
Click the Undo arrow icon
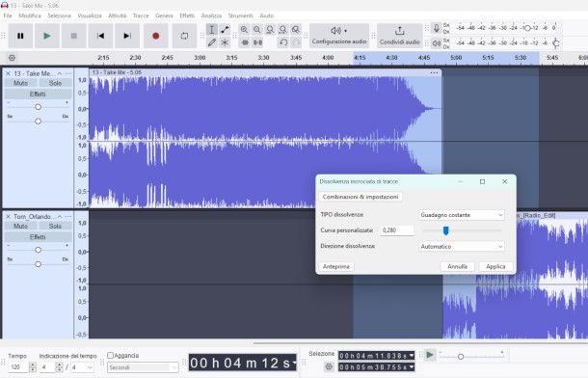pyautogui.click(x=283, y=42)
